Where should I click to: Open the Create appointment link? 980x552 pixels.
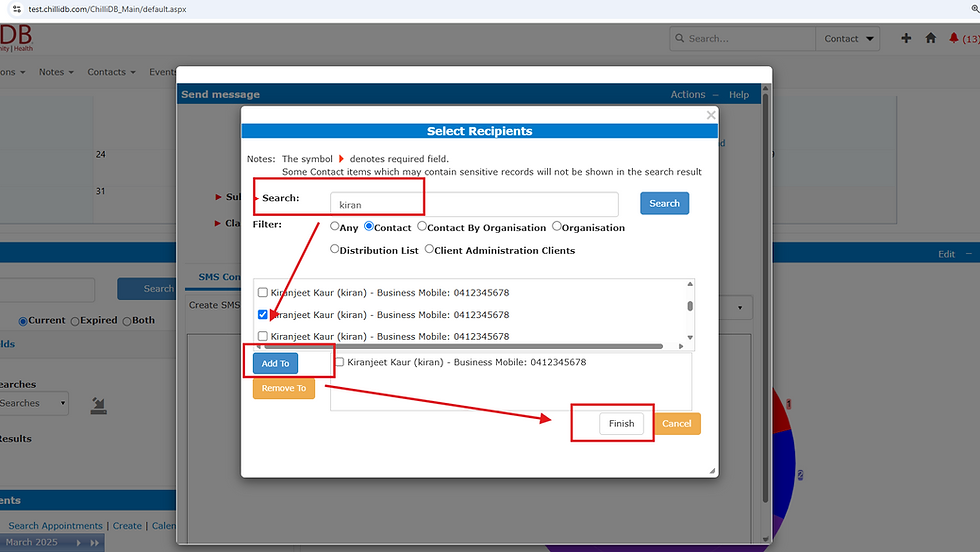[x=127, y=526]
